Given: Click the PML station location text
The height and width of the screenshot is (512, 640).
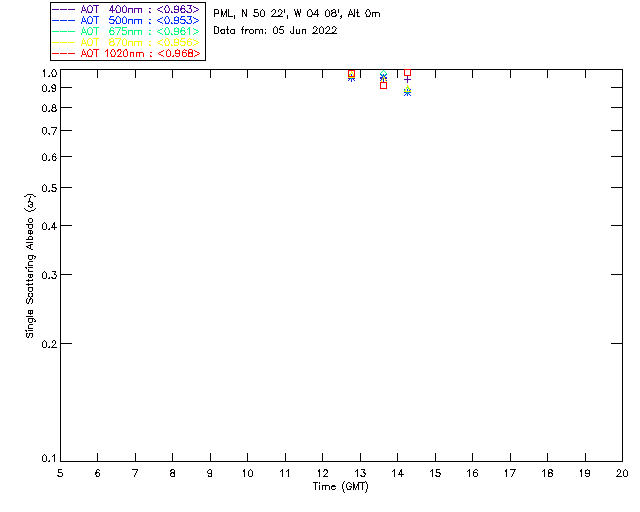Looking at the screenshot, I should [297, 14].
